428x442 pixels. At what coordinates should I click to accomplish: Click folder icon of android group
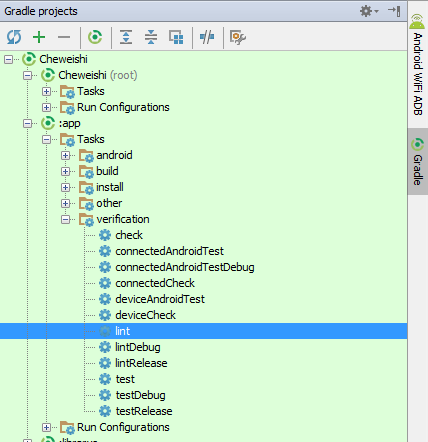tap(86, 156)
